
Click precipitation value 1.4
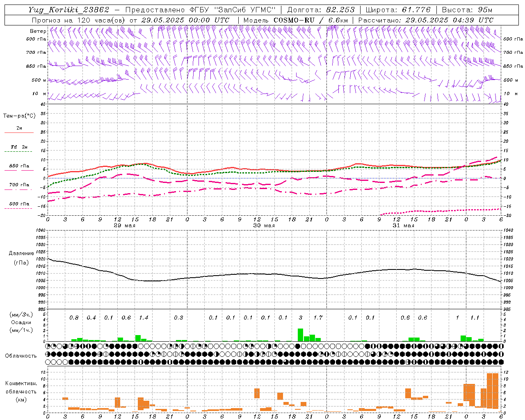tap(144, 318)
